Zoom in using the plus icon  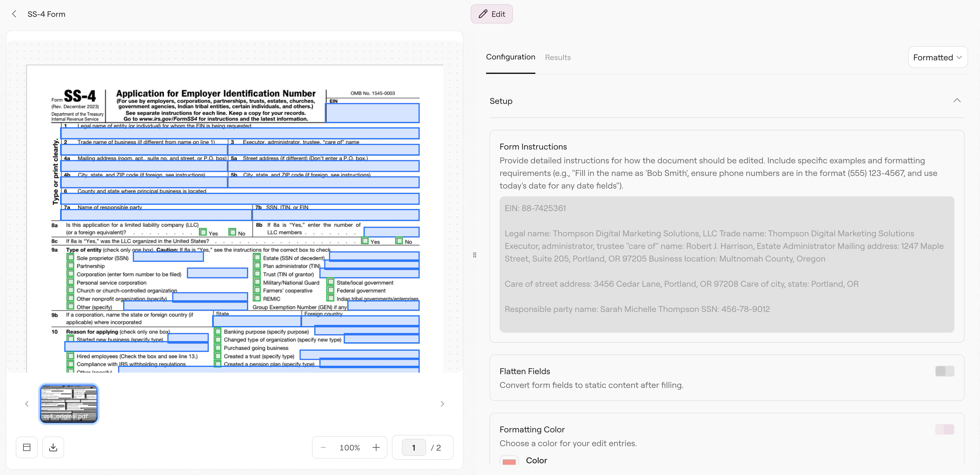click(x=376, y=447)
